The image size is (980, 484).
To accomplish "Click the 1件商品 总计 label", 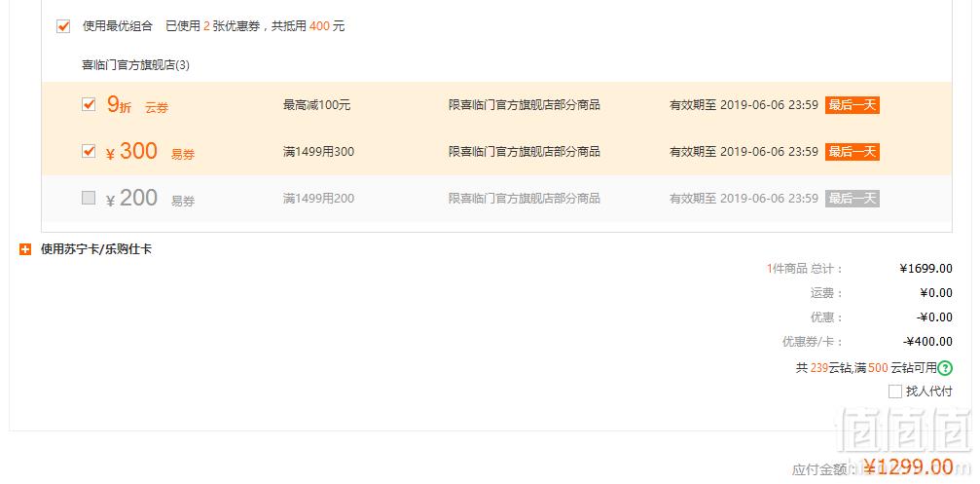I will (x=805, y=269).
